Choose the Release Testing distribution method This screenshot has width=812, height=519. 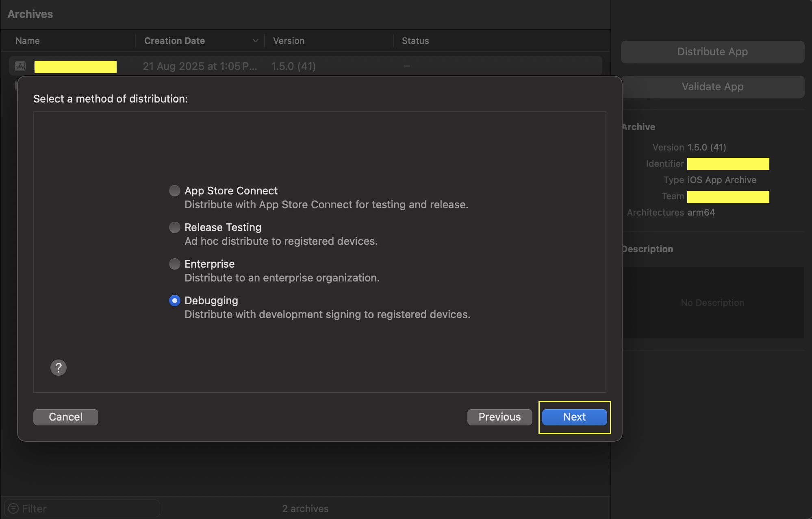[x=175, y=227]
